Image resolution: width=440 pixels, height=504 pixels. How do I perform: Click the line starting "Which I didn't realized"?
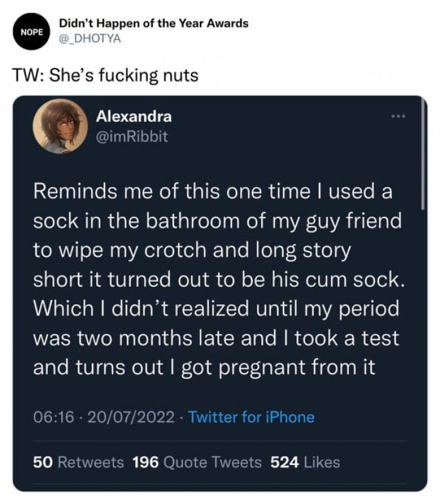216,310
